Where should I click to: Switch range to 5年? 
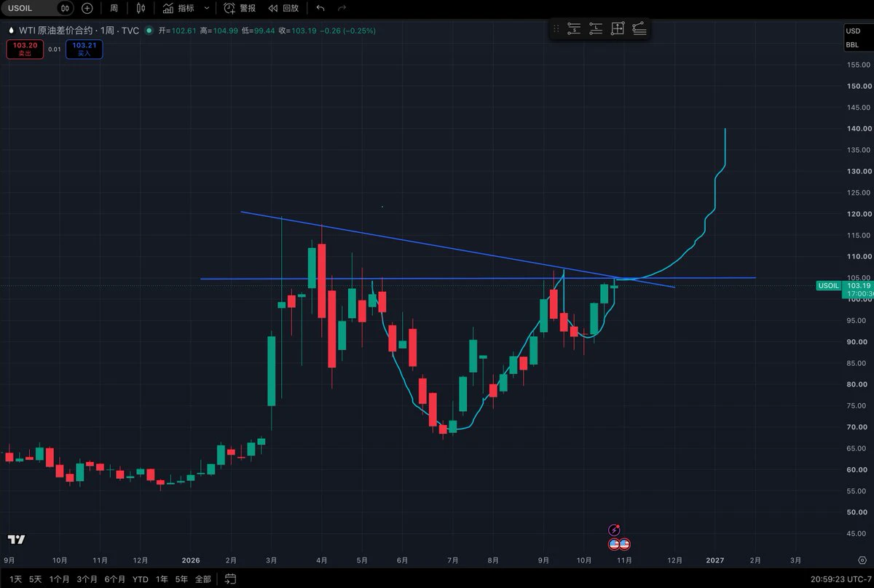pos(181,579)
